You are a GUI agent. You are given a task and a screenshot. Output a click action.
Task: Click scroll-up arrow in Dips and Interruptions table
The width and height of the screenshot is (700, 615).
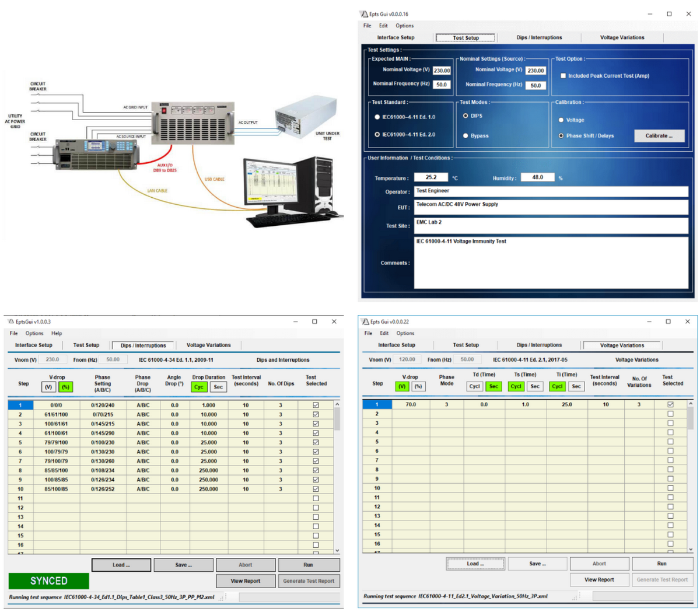pos(337,404)
